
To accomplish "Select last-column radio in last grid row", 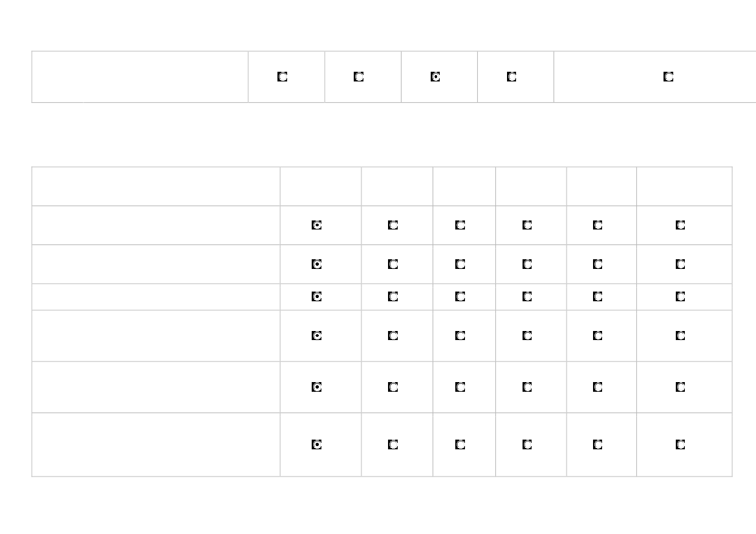I will [x=680, y=445].
